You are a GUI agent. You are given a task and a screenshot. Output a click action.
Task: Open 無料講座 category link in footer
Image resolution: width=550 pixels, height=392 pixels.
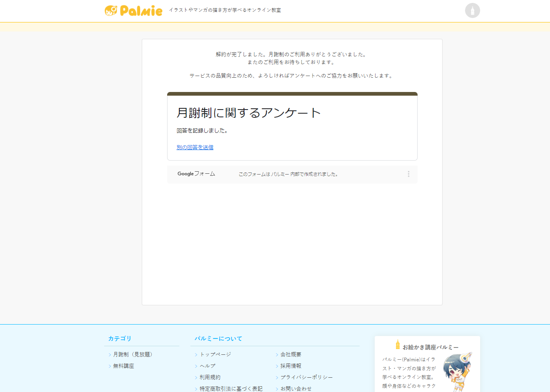[x=123, y=366]
